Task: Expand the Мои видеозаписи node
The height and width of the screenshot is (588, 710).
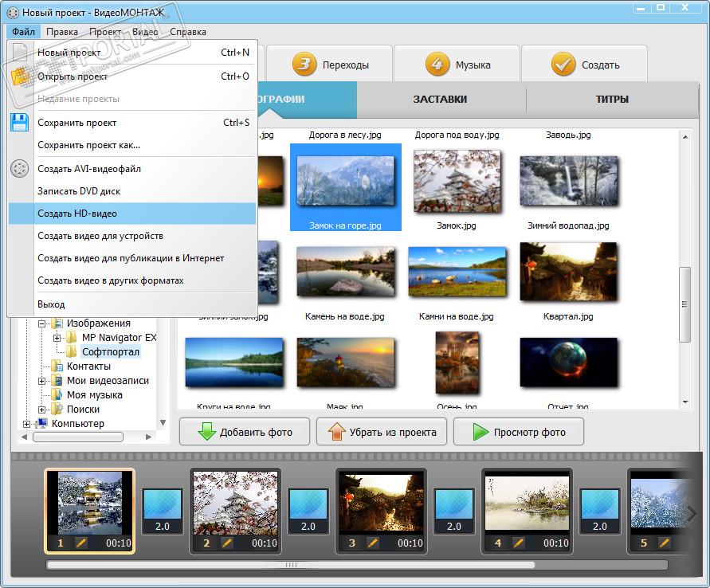Action: 41,381
